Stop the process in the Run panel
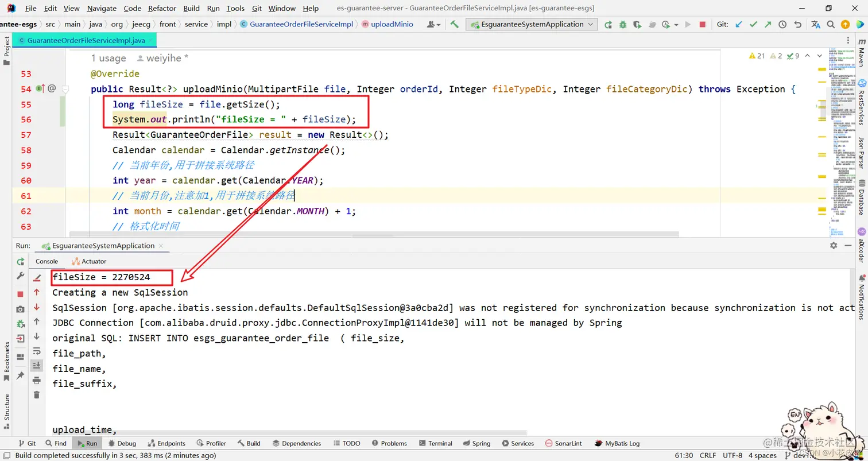 [21, 294]
